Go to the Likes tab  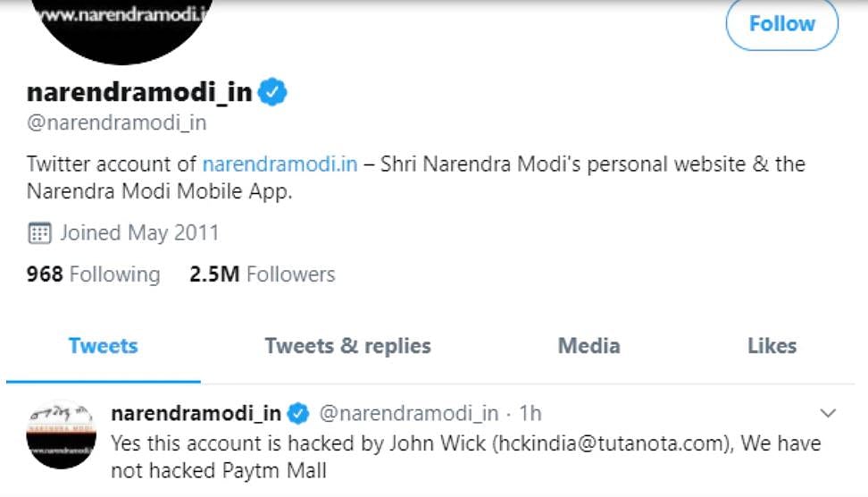772,346
